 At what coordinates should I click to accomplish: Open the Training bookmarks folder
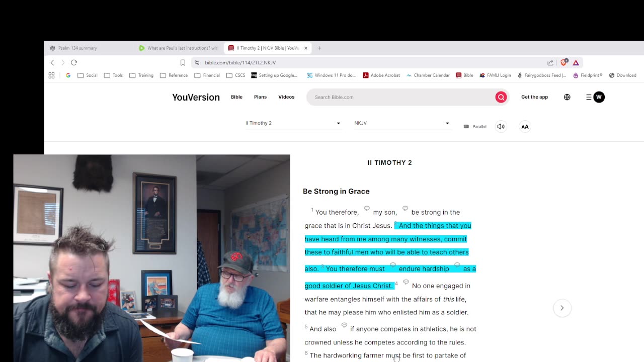click(x=141, y=75)
